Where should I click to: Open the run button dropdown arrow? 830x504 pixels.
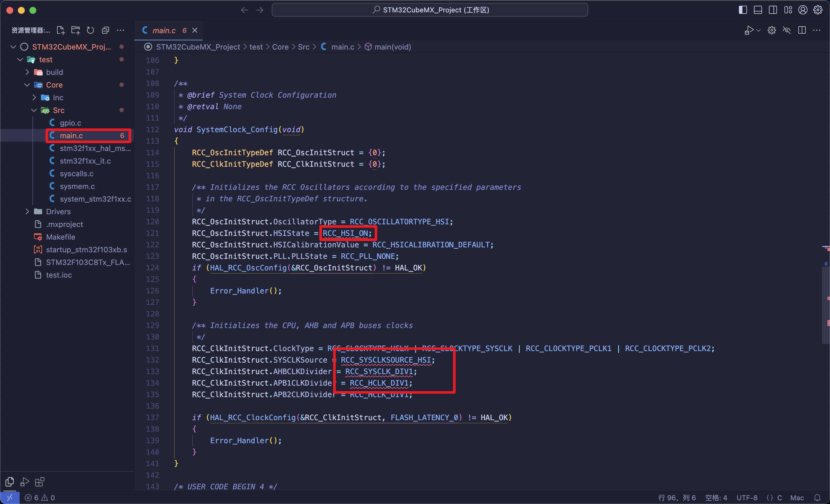[x=759, y=30]
